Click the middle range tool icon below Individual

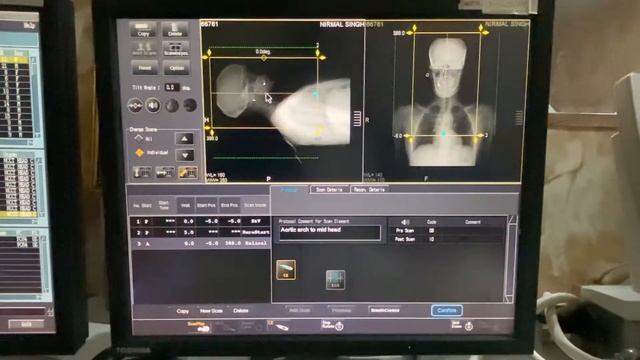point(165,173)
